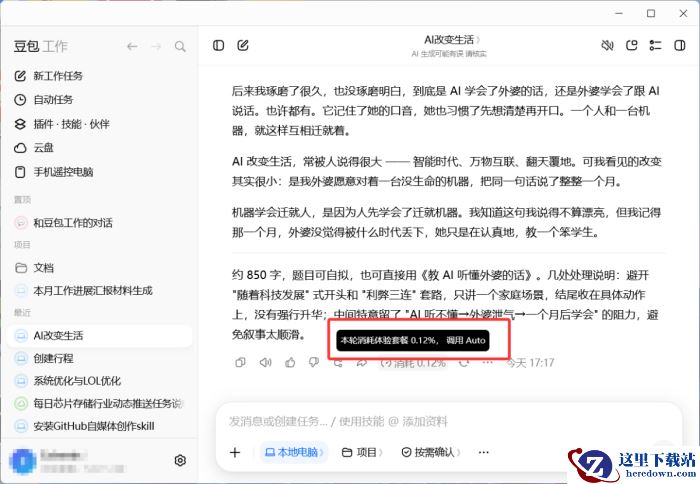The height and width of the screenshot is (484, 700).
Task: Click the 豆包 工作 logo title
Action: tap(41, 46)
